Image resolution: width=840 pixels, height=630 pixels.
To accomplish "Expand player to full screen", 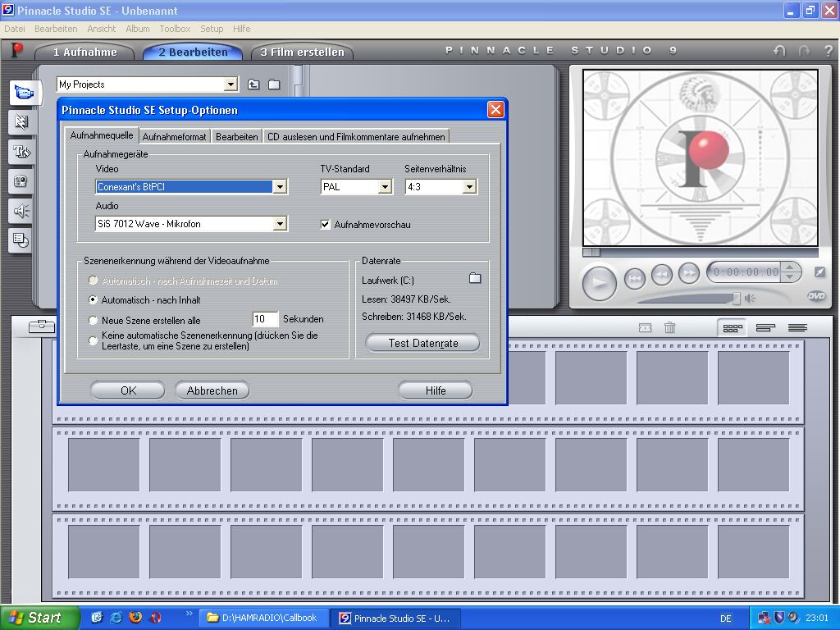I will click(819, 272).
